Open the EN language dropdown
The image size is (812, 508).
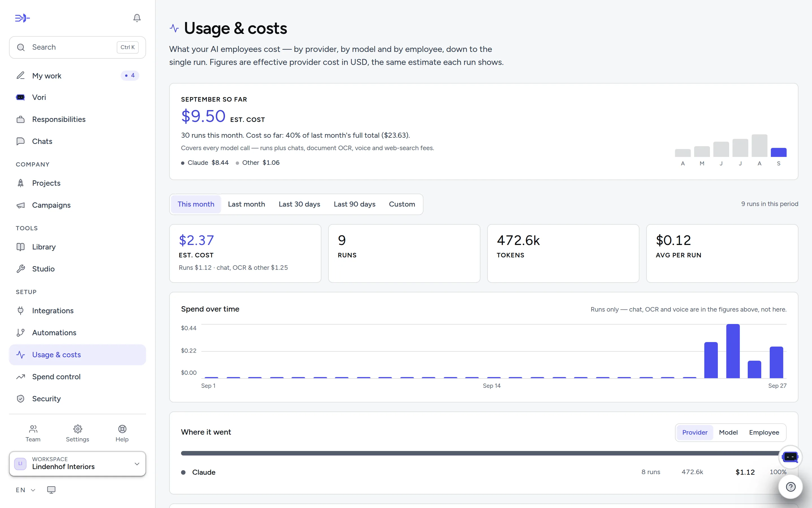25,490
